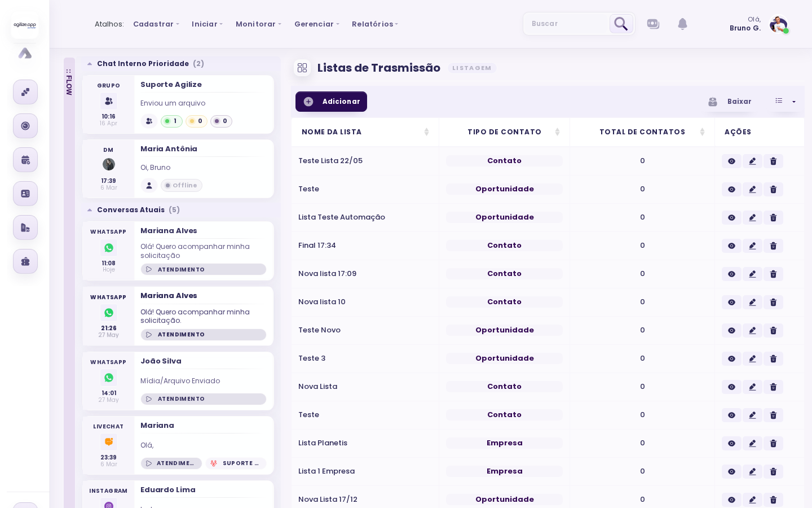Open the list view options dropdown
This screenshot has width=812, height=508.
point(786,102)
